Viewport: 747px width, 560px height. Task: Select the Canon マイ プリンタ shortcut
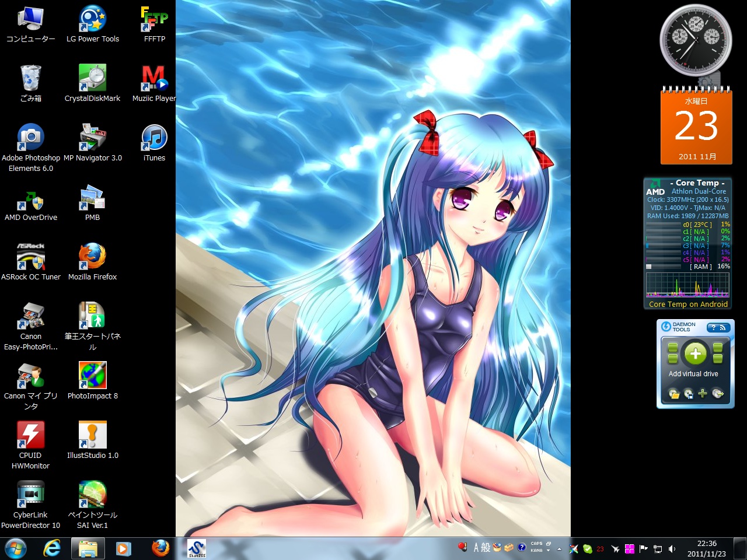point(30,386)
